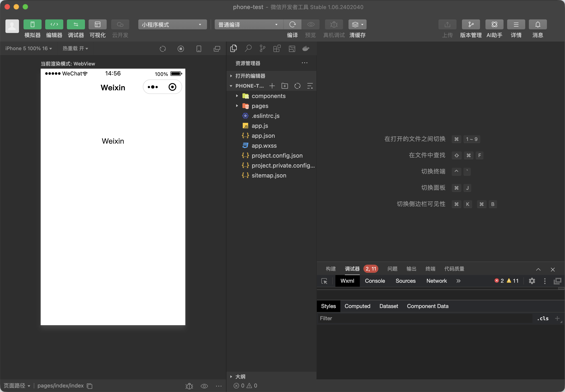This screenshot has height=392, width=565.
Task: Open the 小程序模式 mode dropdown
Action: pyautogui.click(x=172, y=24)
